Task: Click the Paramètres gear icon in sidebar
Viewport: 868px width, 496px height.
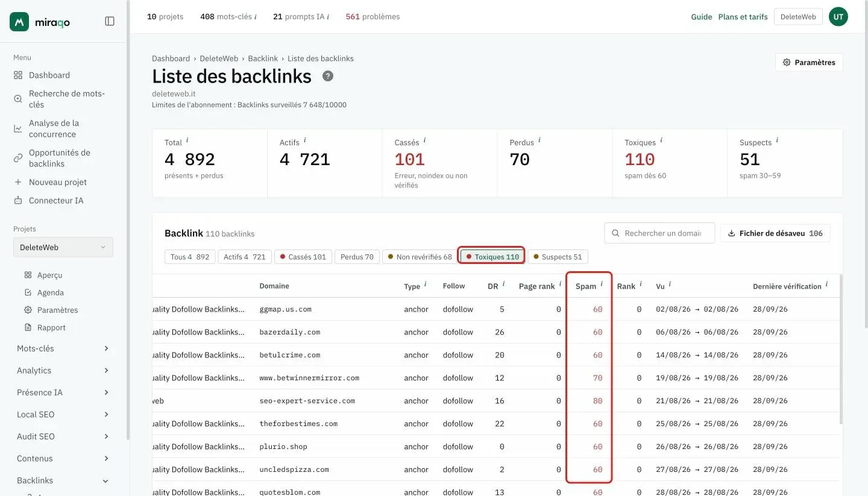Action: [x=28, y=310]
